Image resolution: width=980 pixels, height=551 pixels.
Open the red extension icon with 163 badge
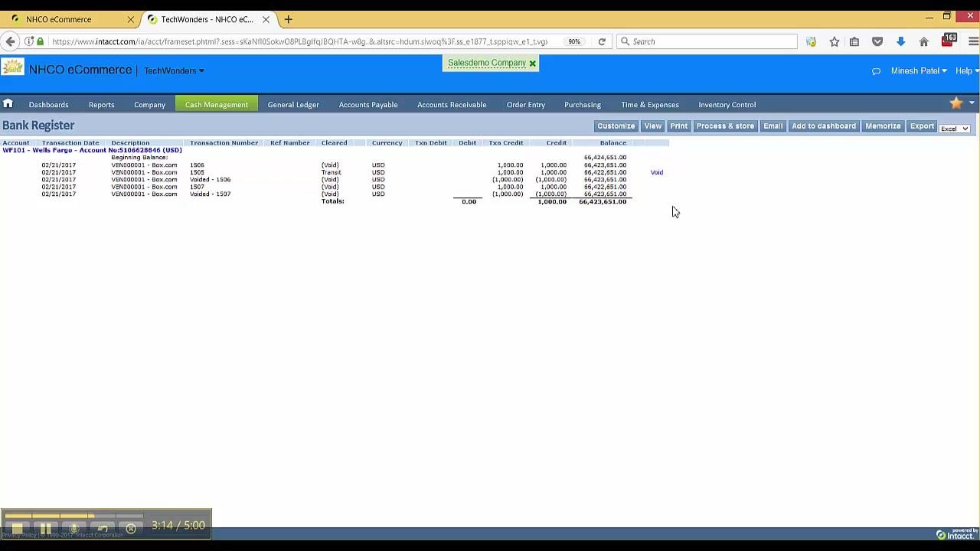[948, 41]
